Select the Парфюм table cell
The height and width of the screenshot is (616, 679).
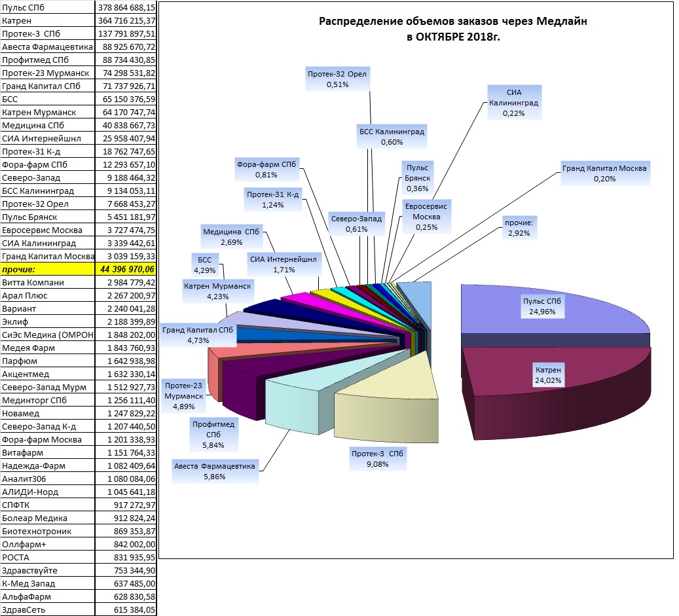[47, 361]
